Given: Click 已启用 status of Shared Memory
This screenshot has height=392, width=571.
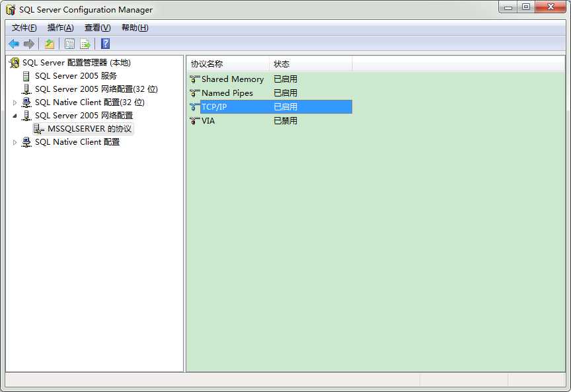Looking at the screenshot, I should (x=285, y=79).
